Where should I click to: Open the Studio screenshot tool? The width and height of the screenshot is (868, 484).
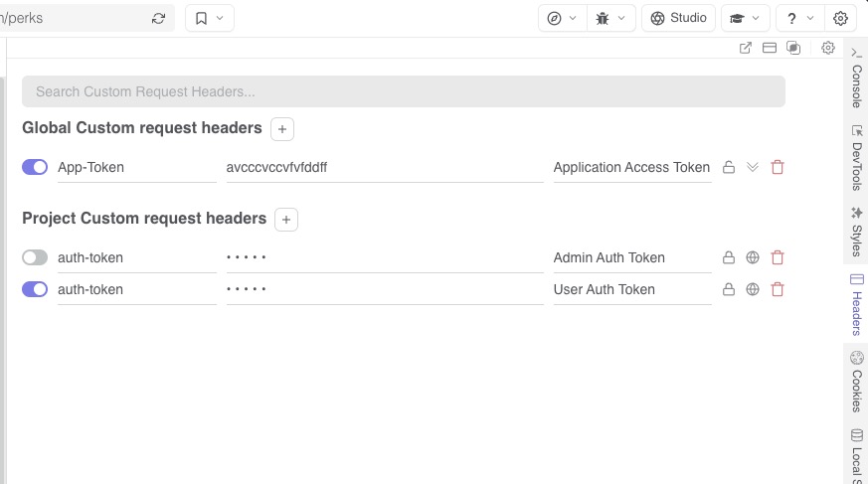(x=679, y=18)
